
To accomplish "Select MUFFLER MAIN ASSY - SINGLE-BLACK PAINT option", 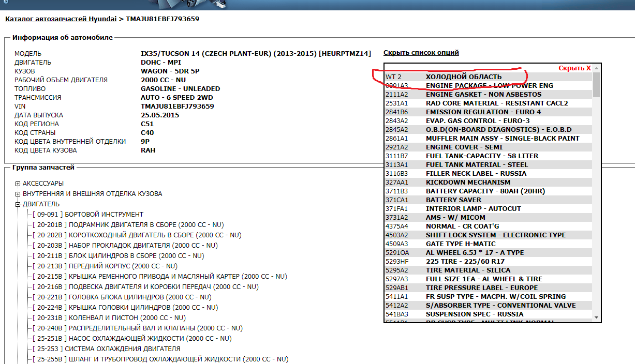I will [489, 139].
